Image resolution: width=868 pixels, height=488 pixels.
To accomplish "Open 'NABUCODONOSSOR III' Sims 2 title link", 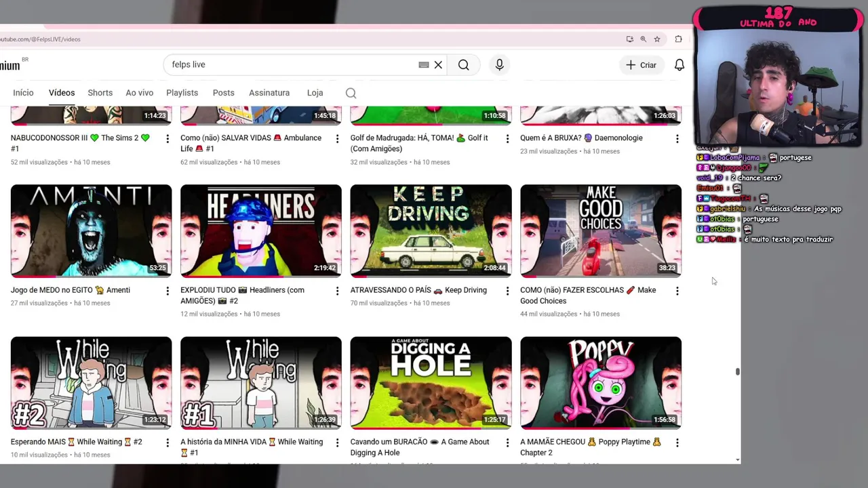I will [x=80, y=143].
